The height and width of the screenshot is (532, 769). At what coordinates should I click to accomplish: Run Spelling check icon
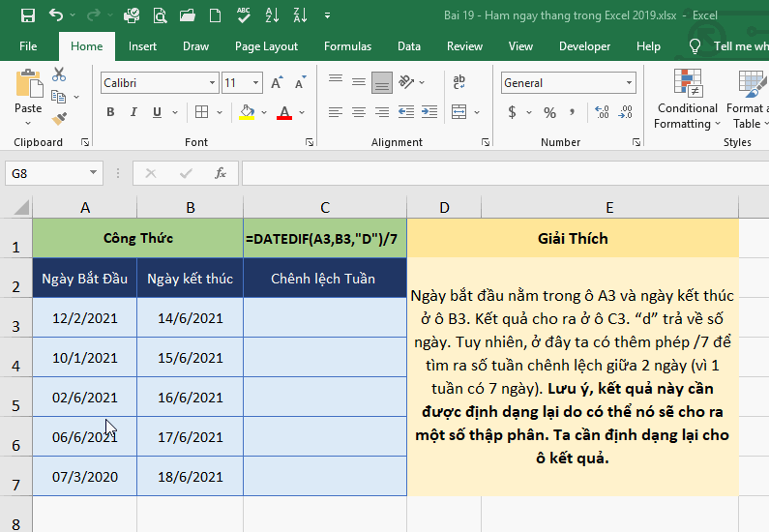tap(243, 15)
